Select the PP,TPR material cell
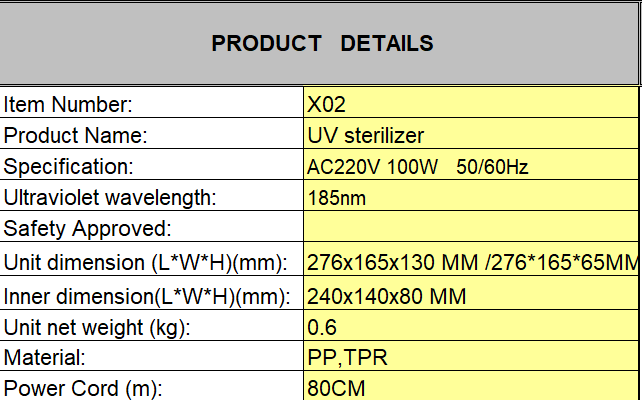The image size is (642, 400). 470,357
